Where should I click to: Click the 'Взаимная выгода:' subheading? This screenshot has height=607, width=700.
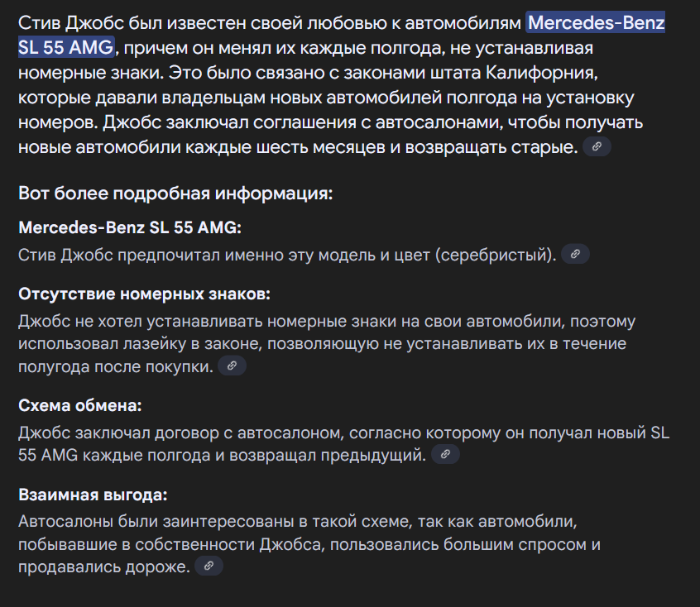pos(93,495)
